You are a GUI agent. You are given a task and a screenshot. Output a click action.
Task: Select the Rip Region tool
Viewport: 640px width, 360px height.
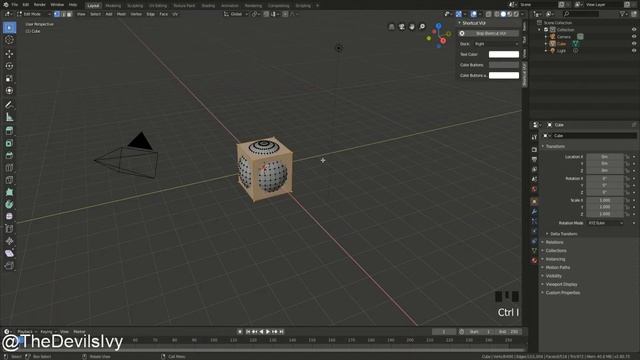pyautogui.click(x=9, y=266)
